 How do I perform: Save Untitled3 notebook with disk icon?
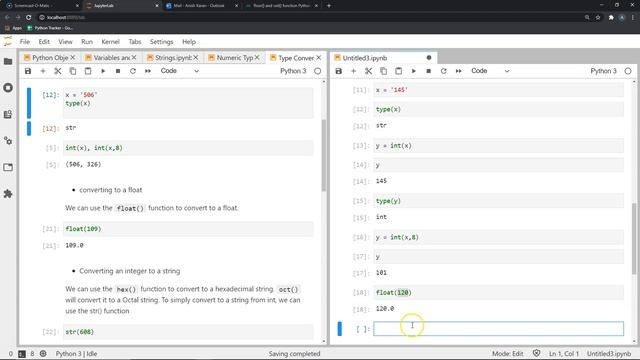[338, 71]
